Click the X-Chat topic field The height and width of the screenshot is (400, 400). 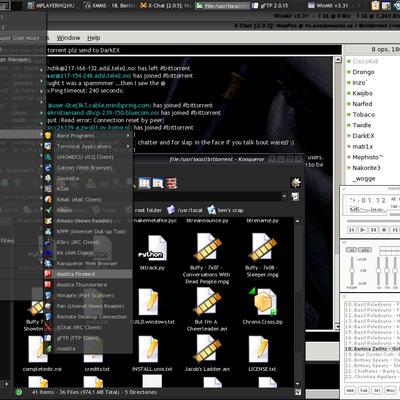(x=194, y=50)
